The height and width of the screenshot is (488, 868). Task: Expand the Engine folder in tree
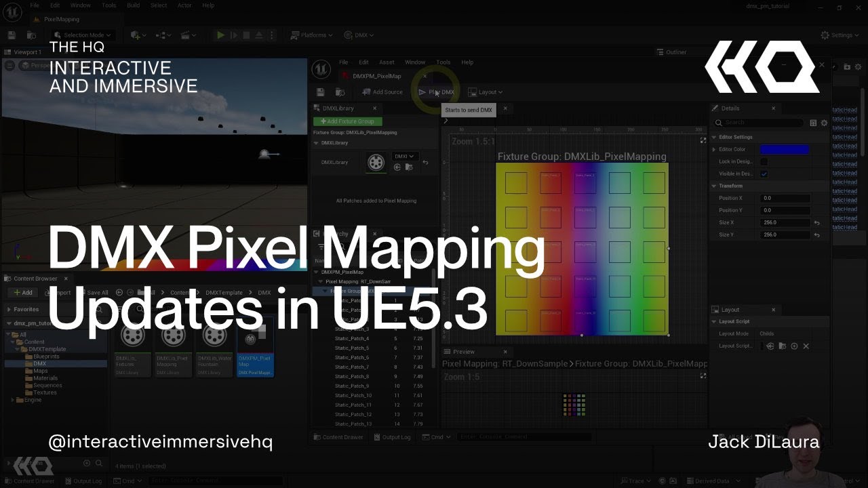point(13,400)
